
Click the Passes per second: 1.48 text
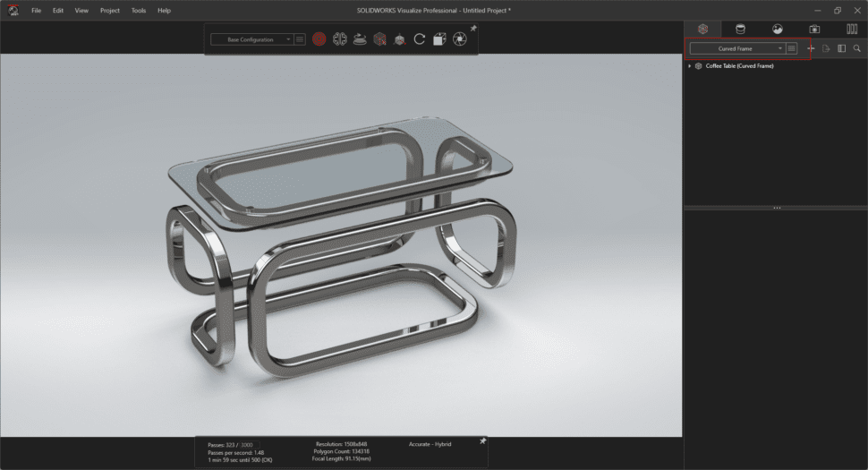[236, 452]
